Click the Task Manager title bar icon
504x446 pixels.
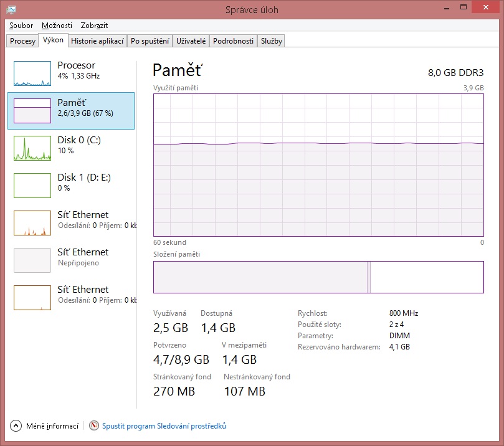tap(11, 9)
